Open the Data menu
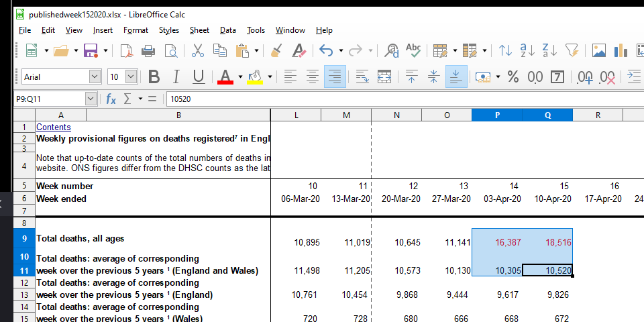Viewport: 644px width, 322px height. (x=227, y=30)
